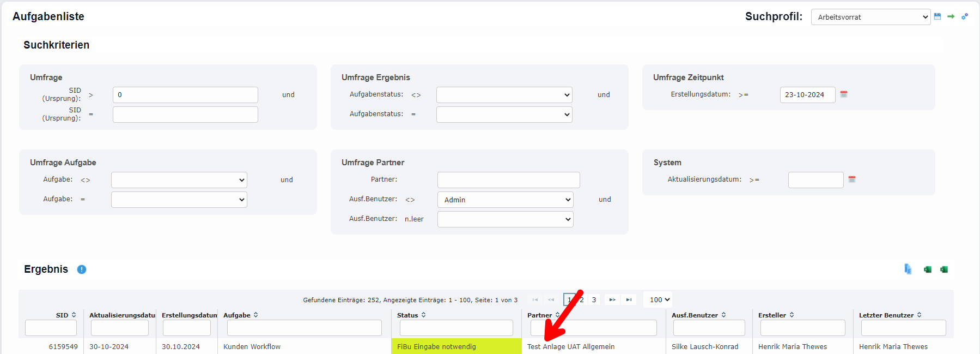The image size is (980, 354).
Task: Click the Ersteller column header
Action: [x=772, y=315]
